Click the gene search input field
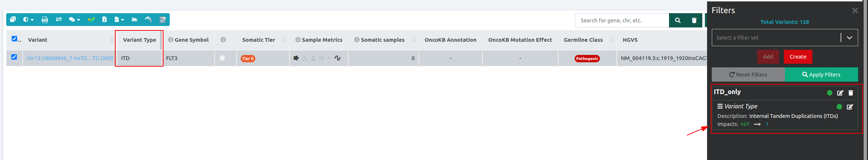 pos(622,21)
